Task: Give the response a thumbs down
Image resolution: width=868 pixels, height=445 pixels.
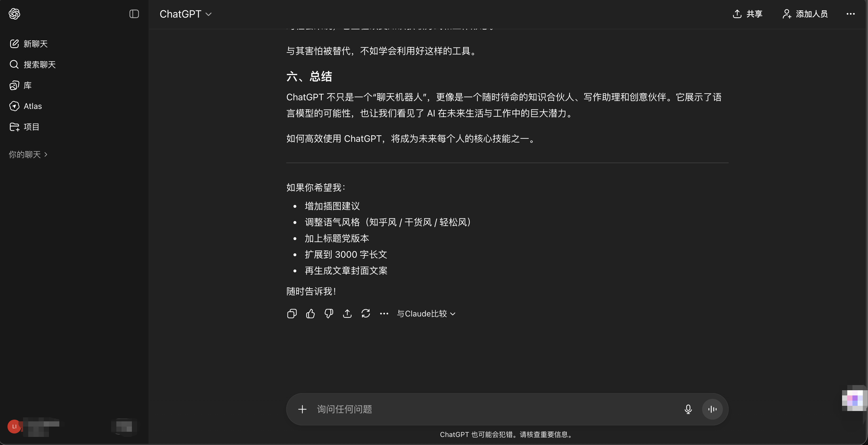Action: 329,314
